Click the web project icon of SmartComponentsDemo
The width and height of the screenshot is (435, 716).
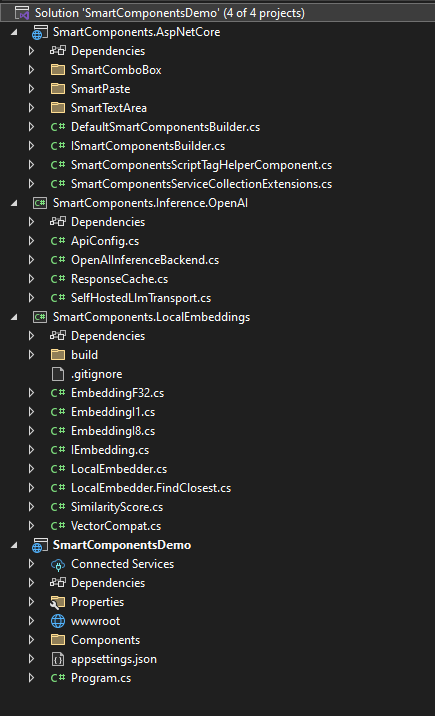click(40, 545)
